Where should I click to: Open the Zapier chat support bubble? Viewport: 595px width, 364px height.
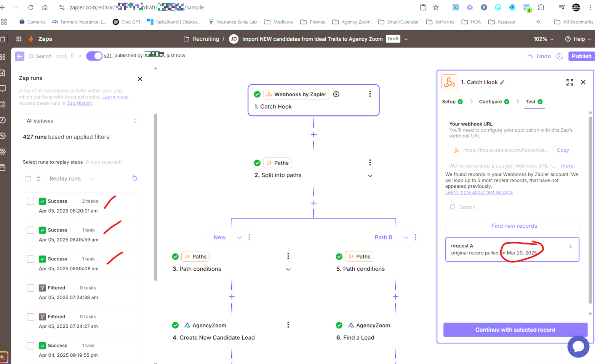(578, 346)
